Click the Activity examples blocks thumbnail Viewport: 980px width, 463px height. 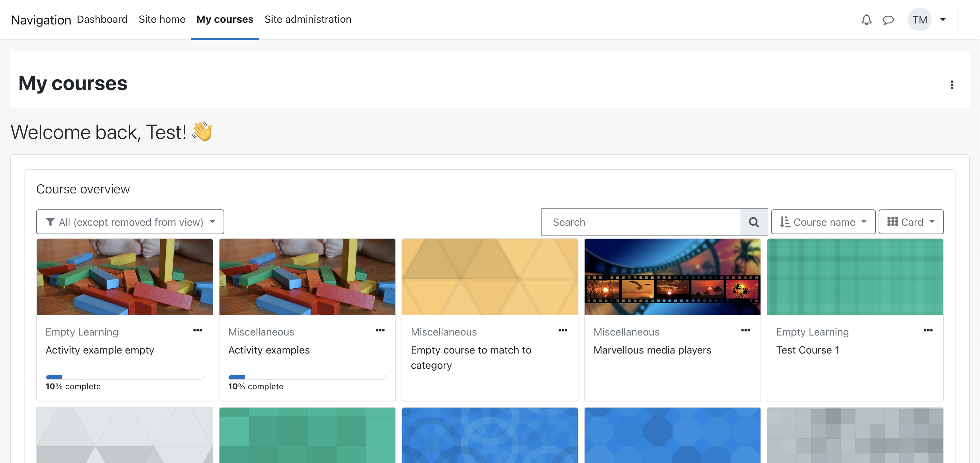pyautogui.click(x=307, y=277)
